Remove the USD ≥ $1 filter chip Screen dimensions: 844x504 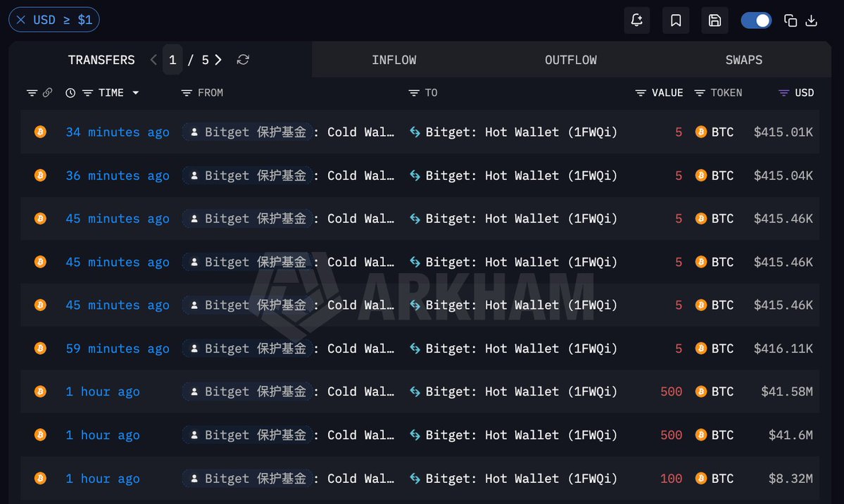tap(21, 20)
